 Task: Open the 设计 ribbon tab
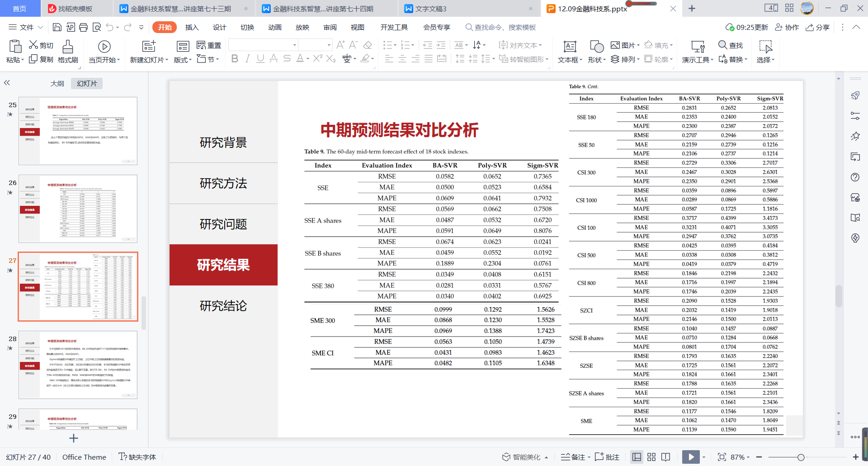tap(219, 27)
